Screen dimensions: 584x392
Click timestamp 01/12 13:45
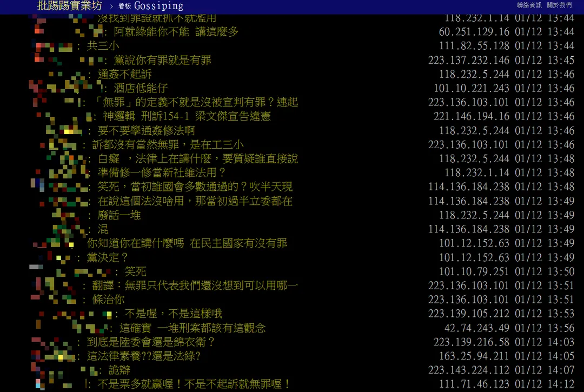click(545, 61)
